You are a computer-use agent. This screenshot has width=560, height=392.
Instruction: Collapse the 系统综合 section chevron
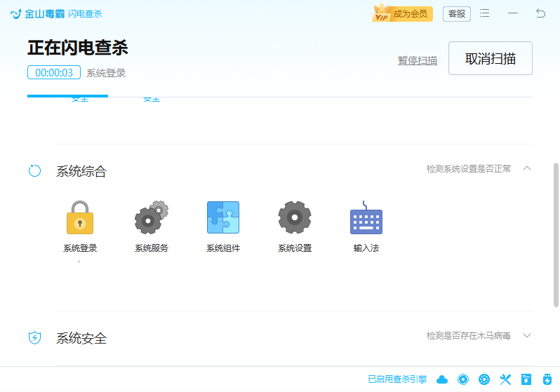tap(527, 168)
